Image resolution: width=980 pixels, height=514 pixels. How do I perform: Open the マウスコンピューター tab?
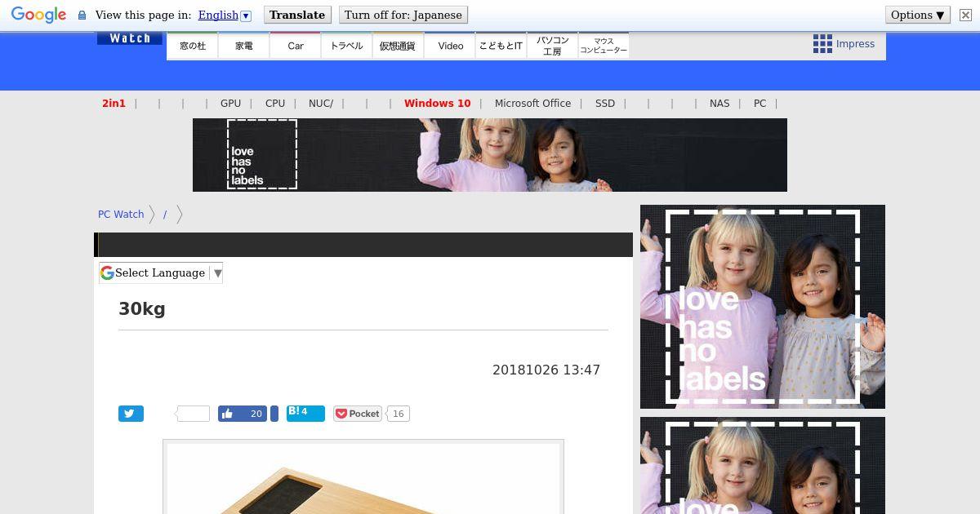click(x=604, y=46)
